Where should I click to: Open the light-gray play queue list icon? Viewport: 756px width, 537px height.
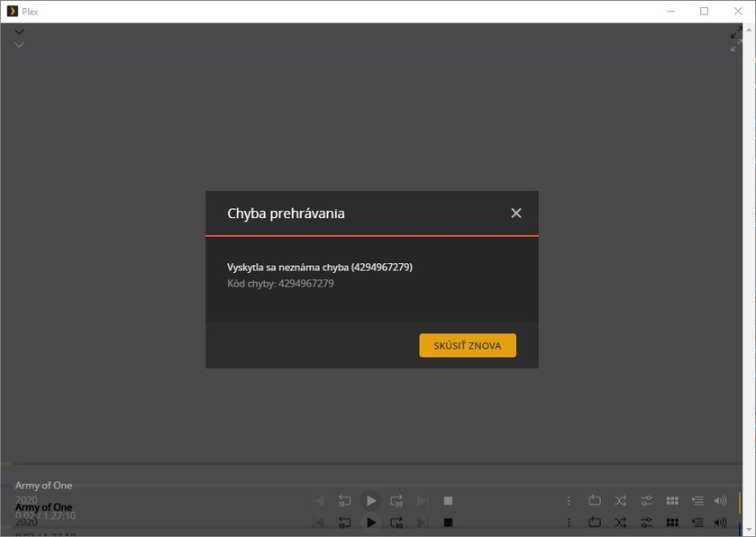pos(697,501)
